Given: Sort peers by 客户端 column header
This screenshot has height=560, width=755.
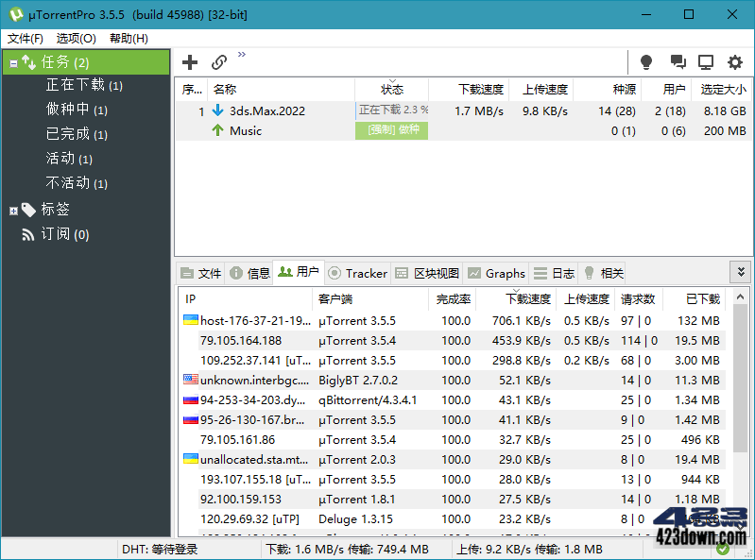Looking at the screenshot, I should coord(370,299).
